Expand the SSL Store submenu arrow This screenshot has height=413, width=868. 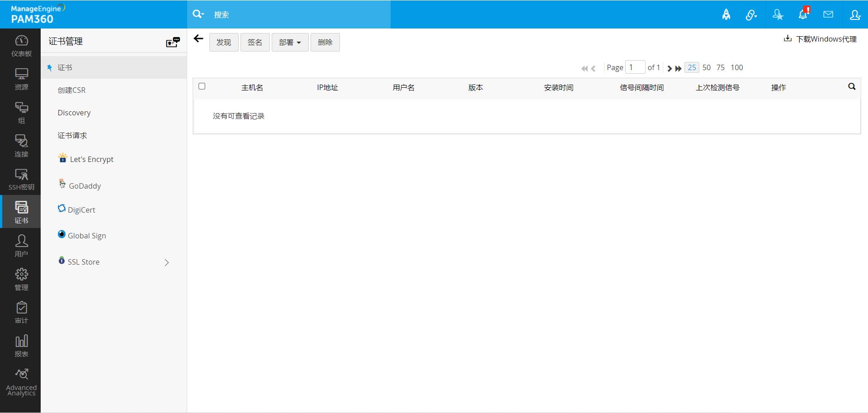167,262
